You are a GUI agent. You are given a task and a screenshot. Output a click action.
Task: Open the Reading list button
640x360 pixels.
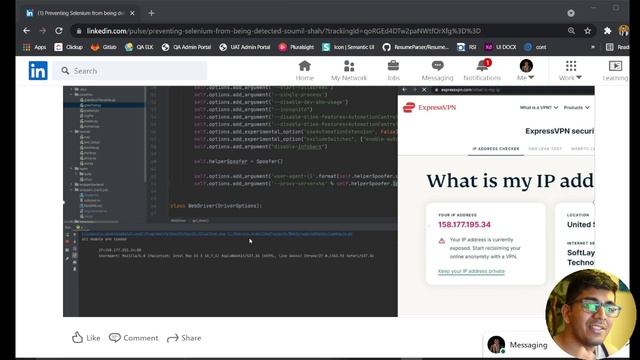(617, 47)
